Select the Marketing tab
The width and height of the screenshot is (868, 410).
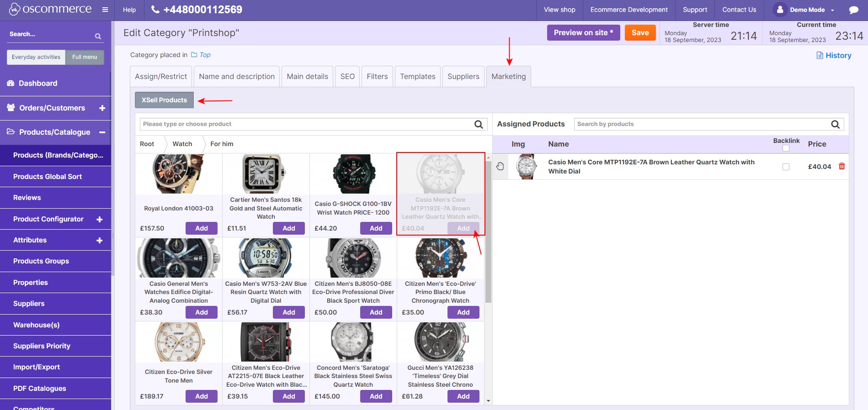[509, 76]
